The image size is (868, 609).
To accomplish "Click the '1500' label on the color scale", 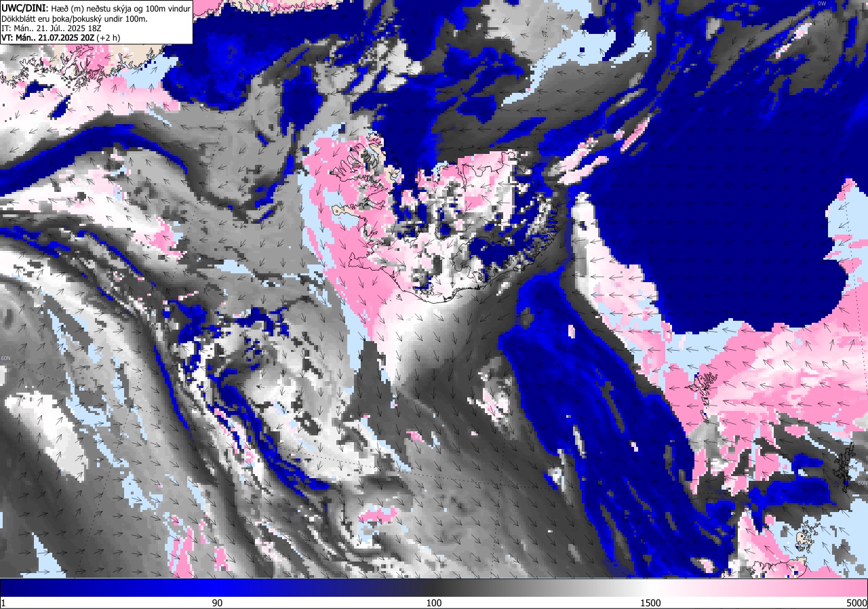I will (650, 603).
